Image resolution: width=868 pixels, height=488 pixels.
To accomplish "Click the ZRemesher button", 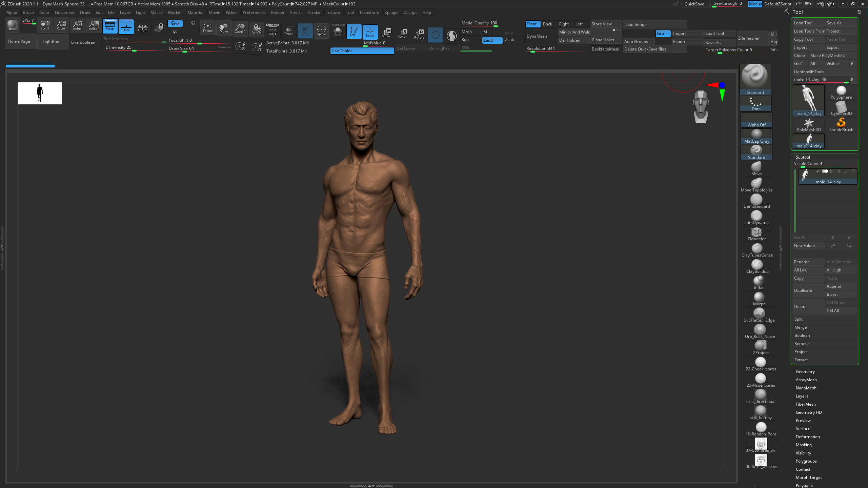I will tap(750, 38).
